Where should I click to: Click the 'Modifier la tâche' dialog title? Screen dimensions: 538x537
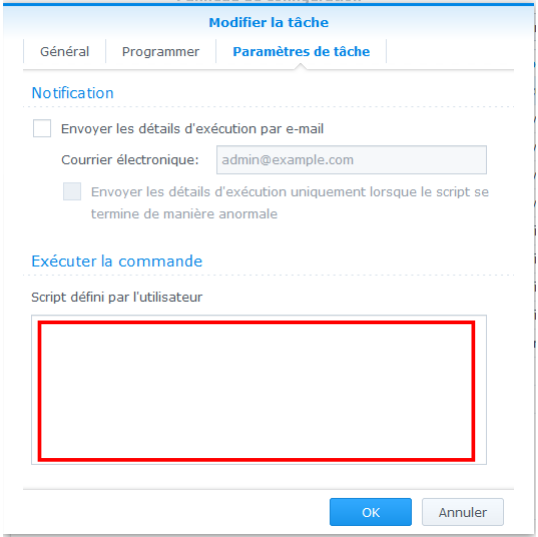pyautogui.click(x=269, y=23)
